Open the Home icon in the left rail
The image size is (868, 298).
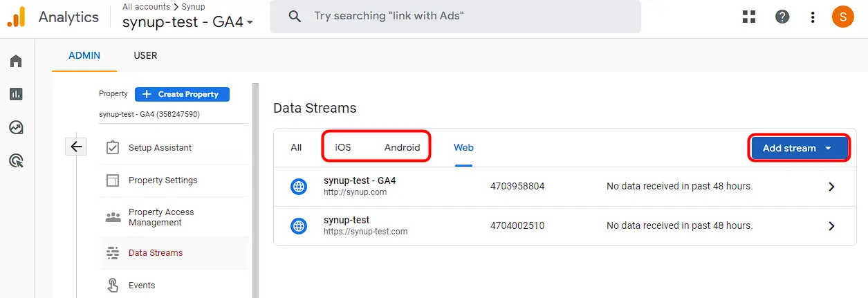point(16,62)
